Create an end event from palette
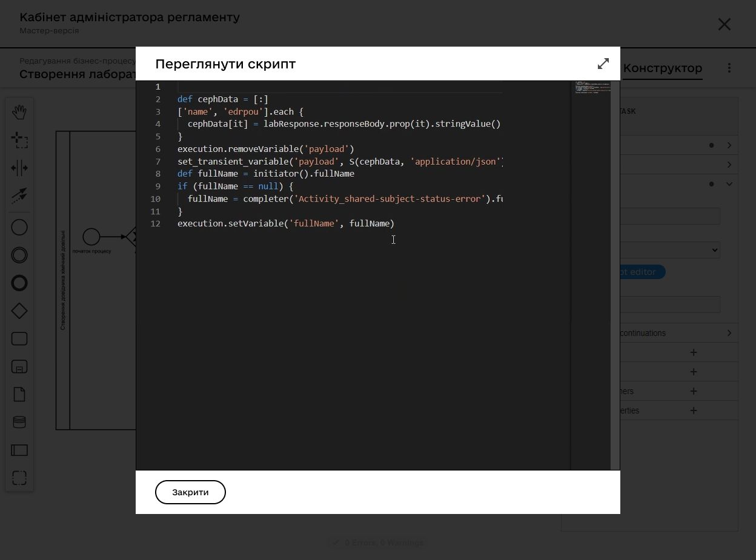Viewport: 756px width, 560px height. click(x=19, y=283)
